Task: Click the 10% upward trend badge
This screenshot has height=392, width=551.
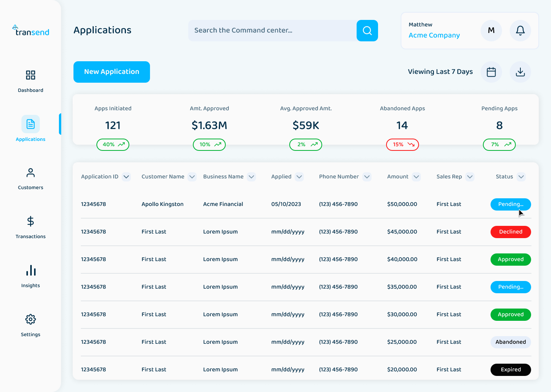Action: [x=209, y=145]
